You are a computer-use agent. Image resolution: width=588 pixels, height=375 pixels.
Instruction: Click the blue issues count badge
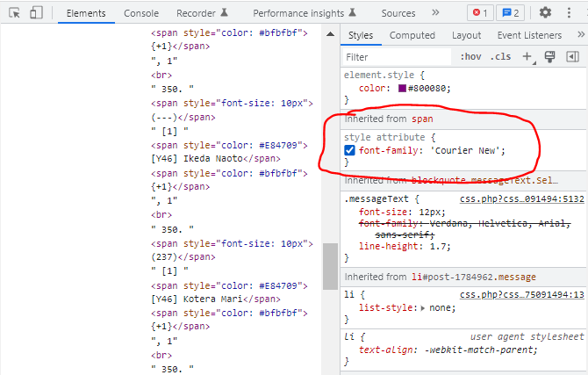pos(510,13)
